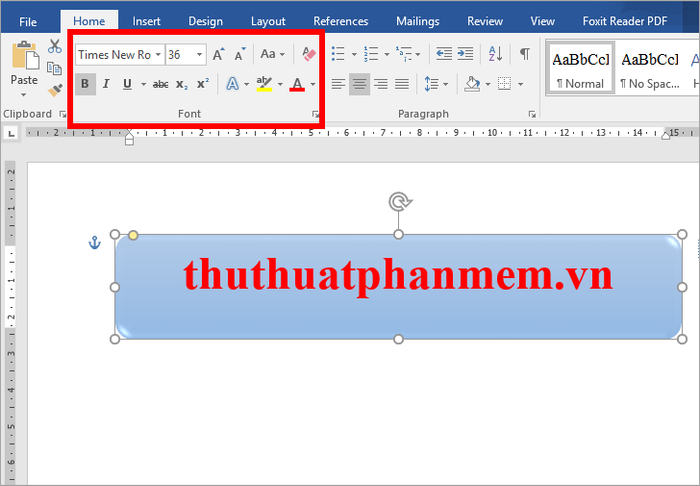Apply the No Spacing style
700x486 pixels.
pos(650,68)
